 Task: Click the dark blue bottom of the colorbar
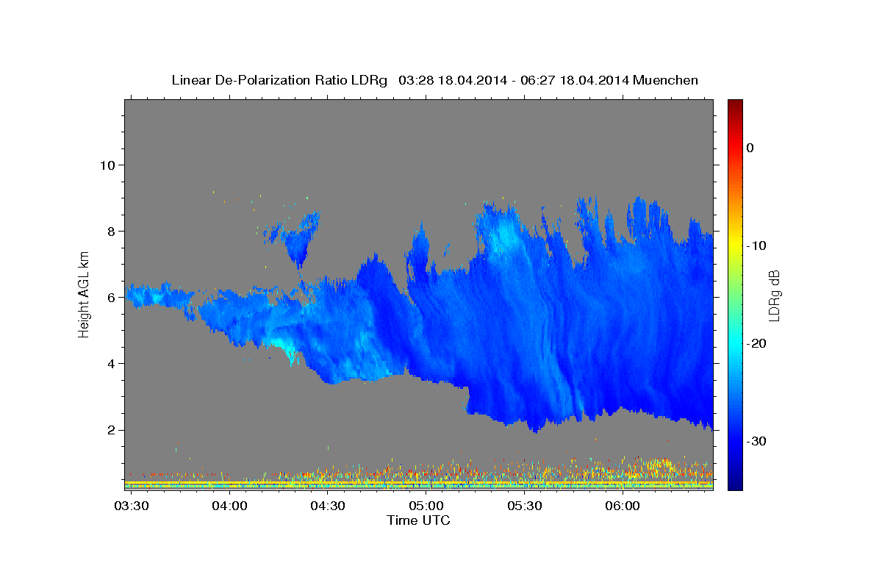[735, 481]
